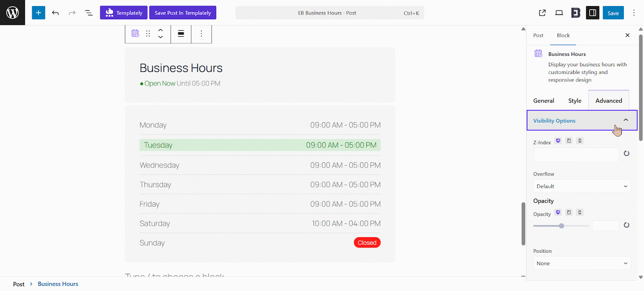
Task: Click the Business Hours heading in the block
Action: [x=181, y=68]
